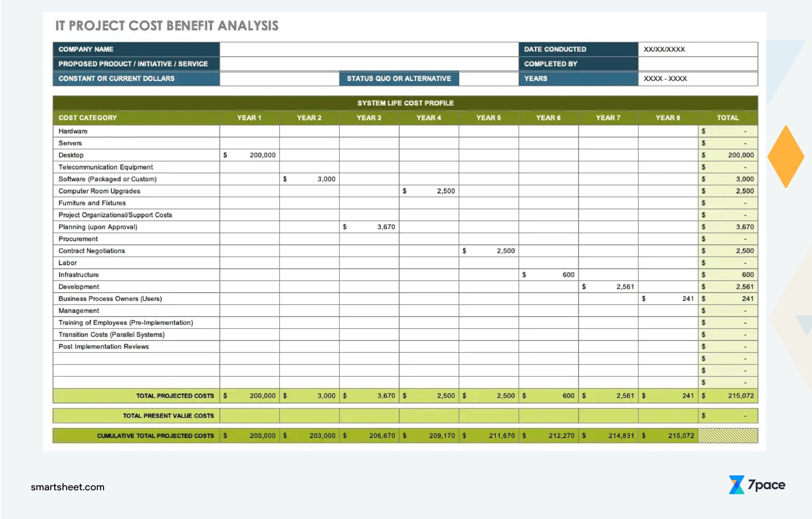Select Desktop row total 200,000
This screenshot has width=812, height=519.
coord(728,155)
